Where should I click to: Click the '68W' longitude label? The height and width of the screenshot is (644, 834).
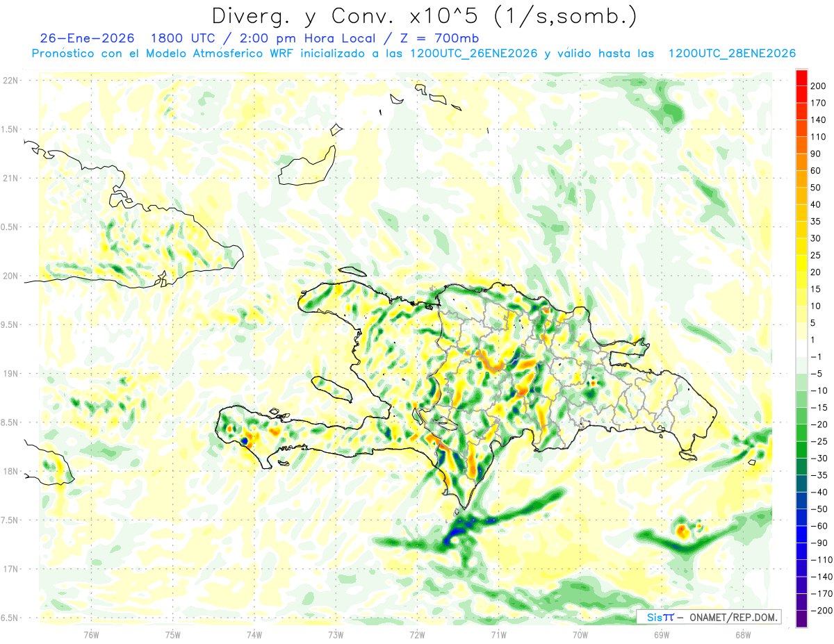click(743, 634)
